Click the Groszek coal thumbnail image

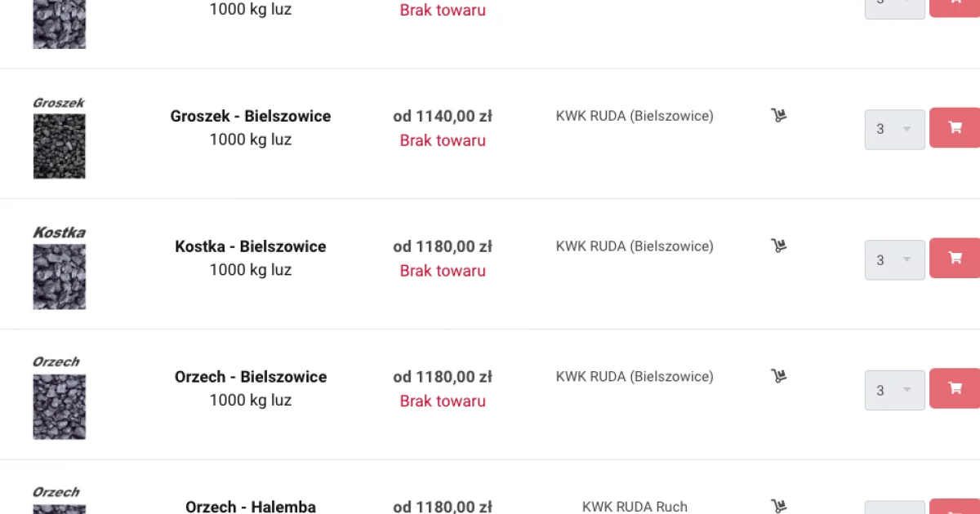pos(59,146)
